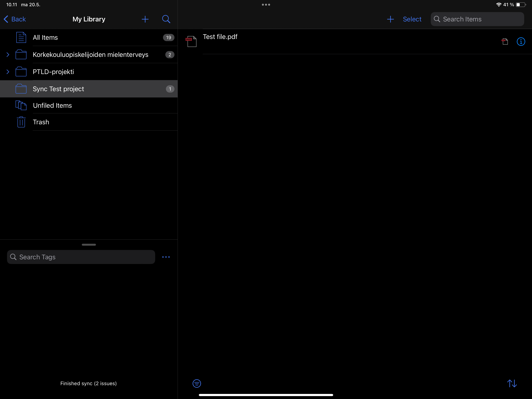Viewport: 532px width, 399px height.
Task: Open All Items in the library
Action: pos(45,38)
